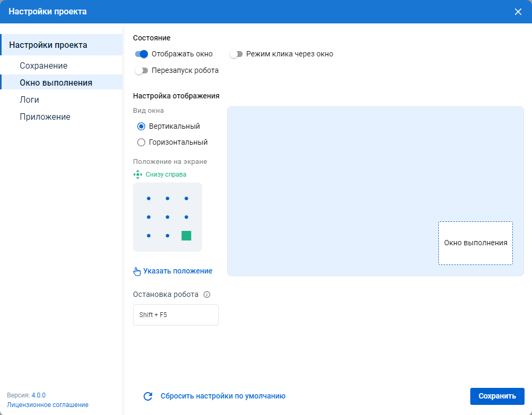Click the version number 4.0.0

38,395
